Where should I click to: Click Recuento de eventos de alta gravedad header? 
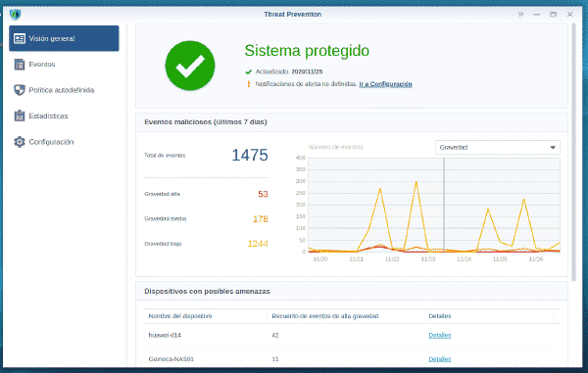[325, 316]
